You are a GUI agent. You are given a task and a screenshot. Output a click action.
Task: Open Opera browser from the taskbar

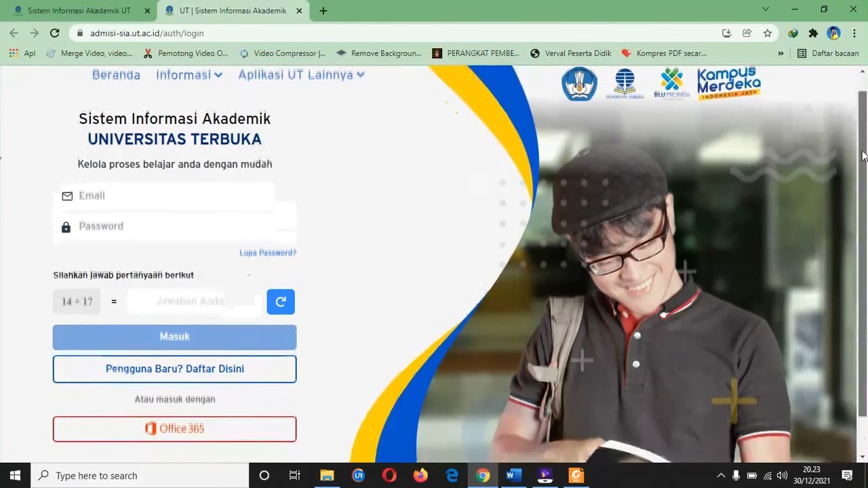pos(389,475)
